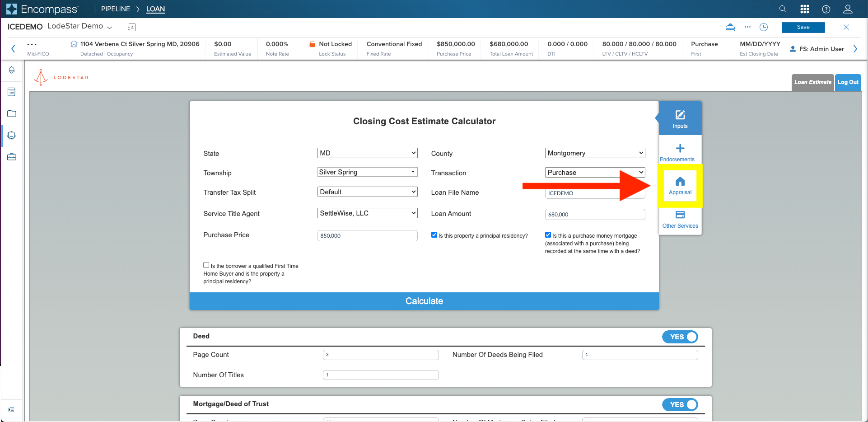This screenshot has width=868, height=422.
Task: Close the loan with the X icon
Action: click(x=846, y=27)
